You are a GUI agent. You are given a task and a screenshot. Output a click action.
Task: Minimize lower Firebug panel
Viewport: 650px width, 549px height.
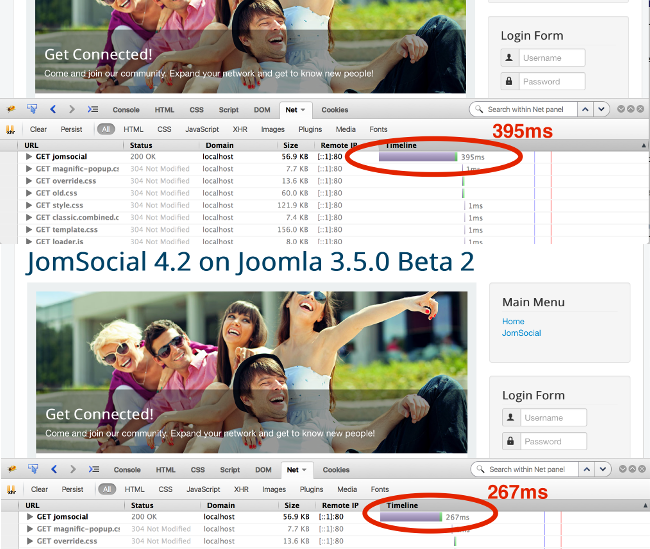(623, 469)
